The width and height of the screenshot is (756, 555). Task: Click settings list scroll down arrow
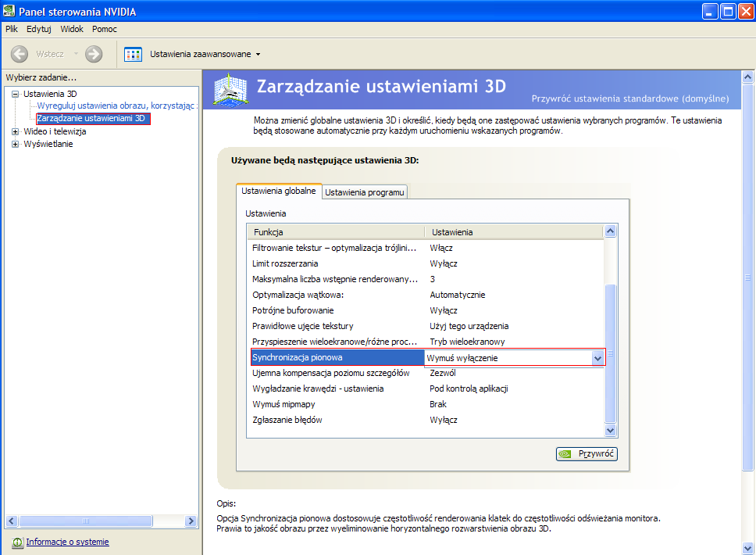tap(611, 431)
